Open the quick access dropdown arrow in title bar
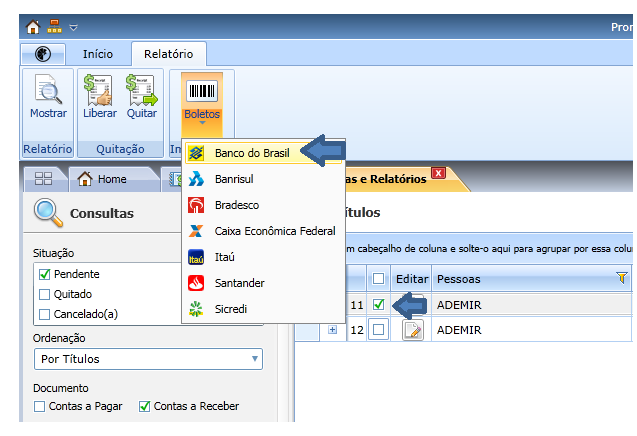The width and height of the screenshot is (637, 436). tap(74, 28)
